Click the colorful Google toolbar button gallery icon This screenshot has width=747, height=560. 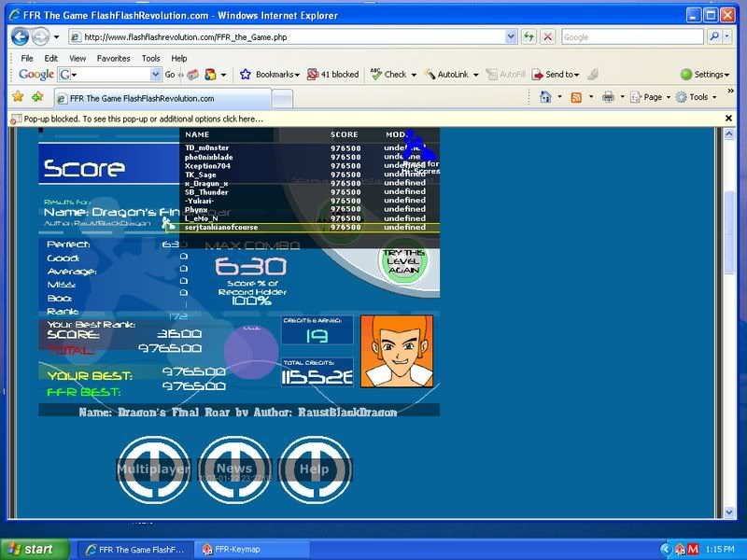210,75
